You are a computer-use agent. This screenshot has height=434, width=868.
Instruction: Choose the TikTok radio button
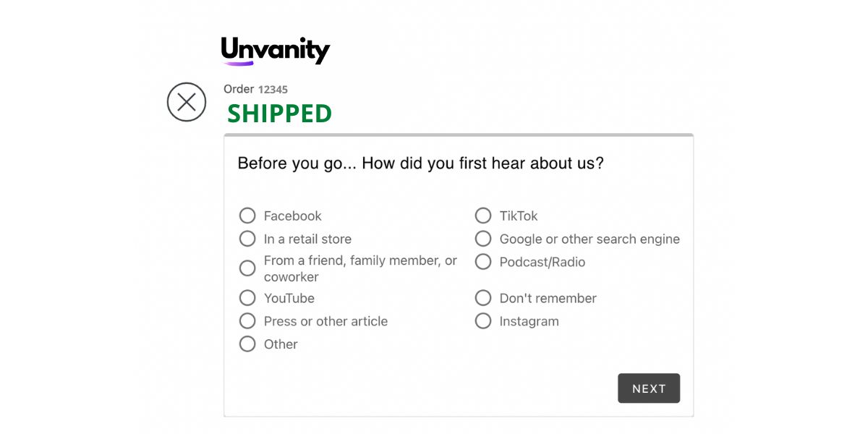tap(483, 216)
